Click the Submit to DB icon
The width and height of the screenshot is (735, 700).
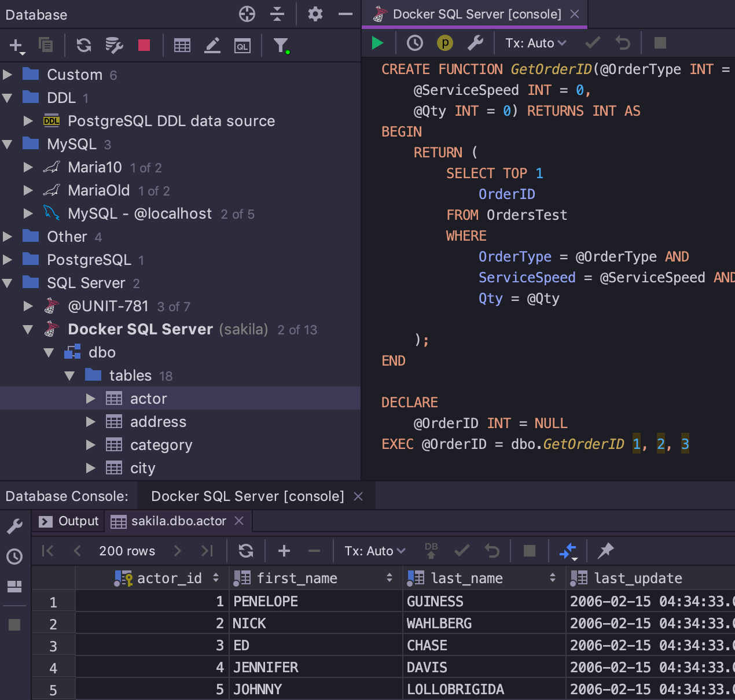point(431,550)
